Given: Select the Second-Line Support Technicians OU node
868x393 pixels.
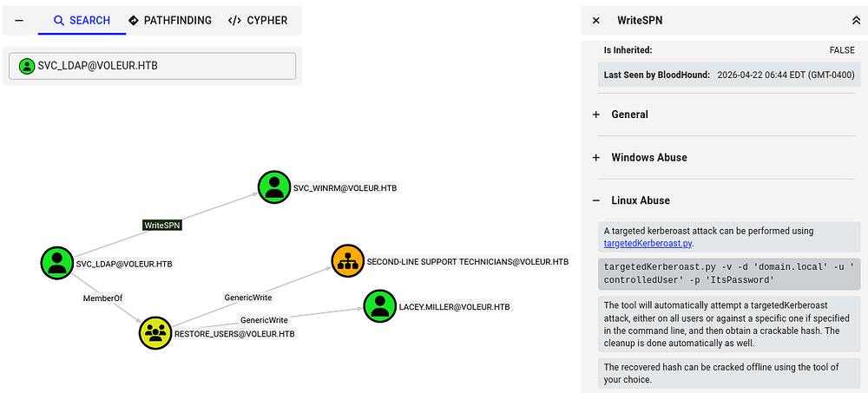Looking at the screenshot, I should coord(348,260).
